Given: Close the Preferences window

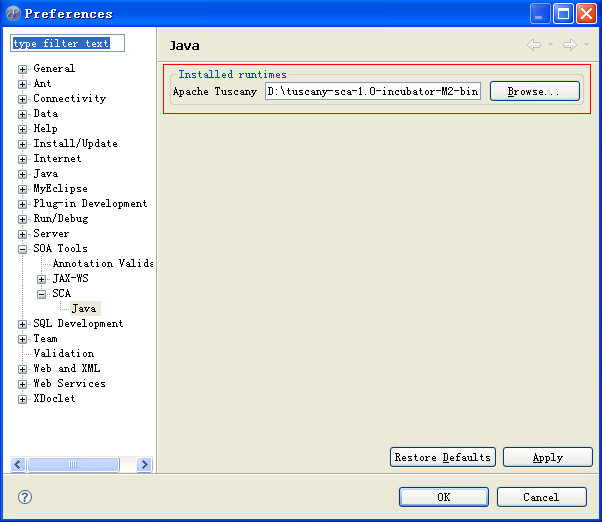Looking at the screenshot, I should (586, 14).
